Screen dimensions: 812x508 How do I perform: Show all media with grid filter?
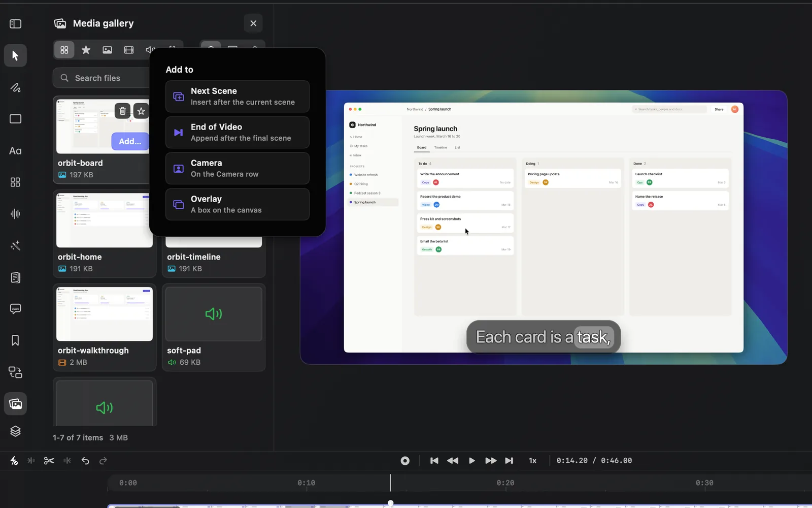(x=64, y=50)
